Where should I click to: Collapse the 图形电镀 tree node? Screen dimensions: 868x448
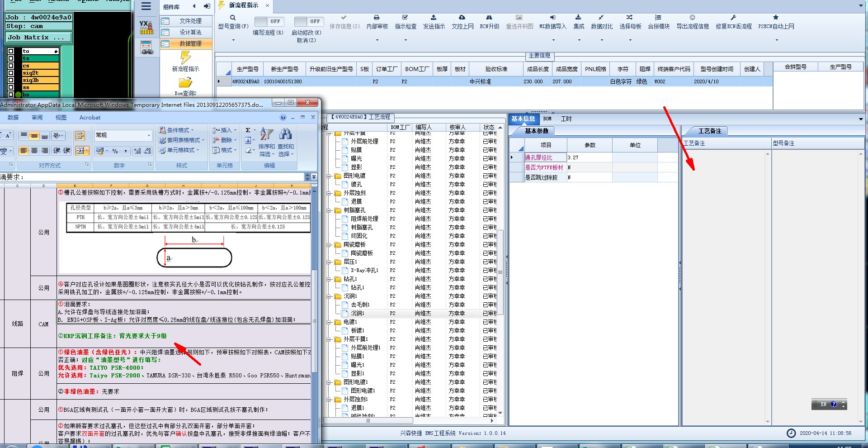coord(329,176)
